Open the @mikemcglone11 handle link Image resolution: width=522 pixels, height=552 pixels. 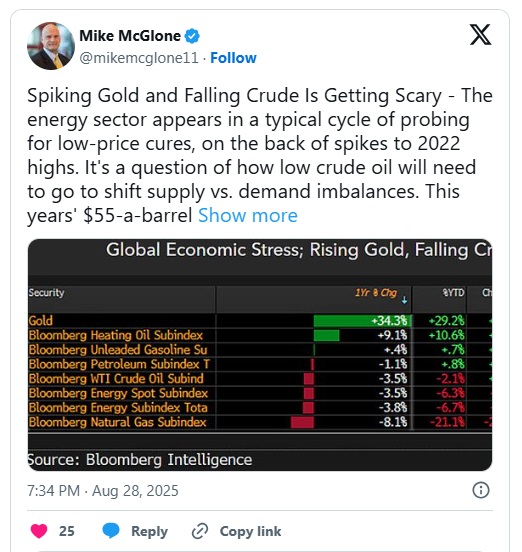coord(139,58)
